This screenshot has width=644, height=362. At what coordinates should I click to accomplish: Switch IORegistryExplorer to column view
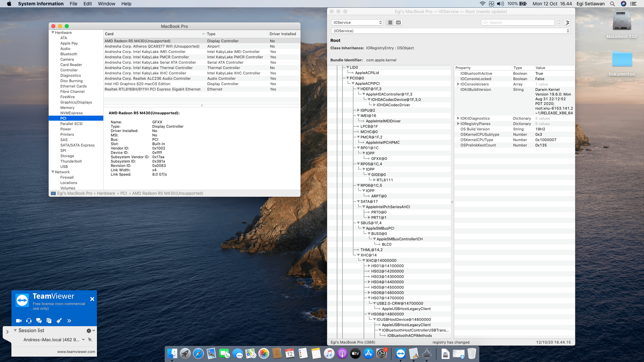click(398, 22)
